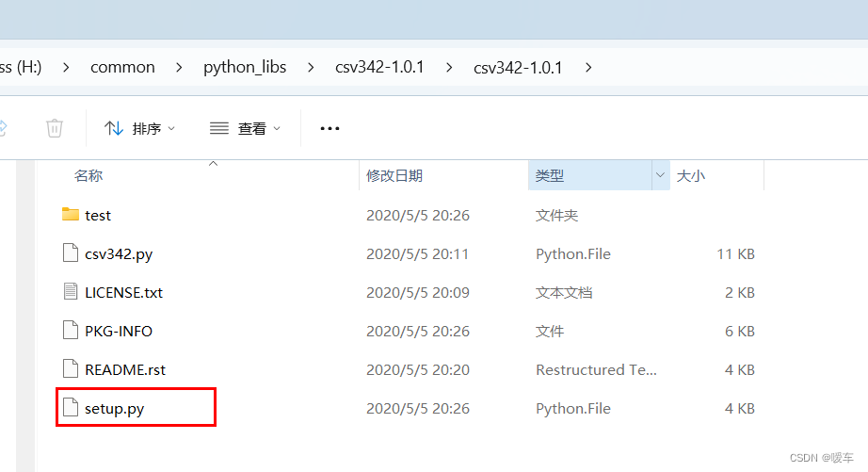868x472 pixels.
Task: Click the Python.File type of setup.py
Action: click(573, 409)
